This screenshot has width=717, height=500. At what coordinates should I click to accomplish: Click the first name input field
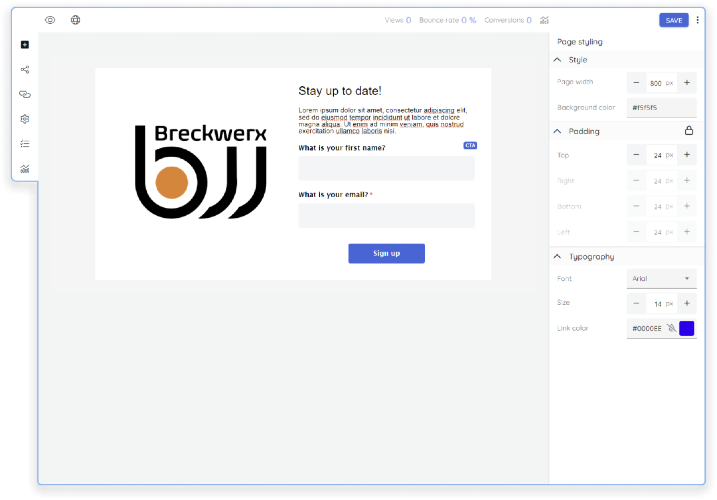[386, 168]
